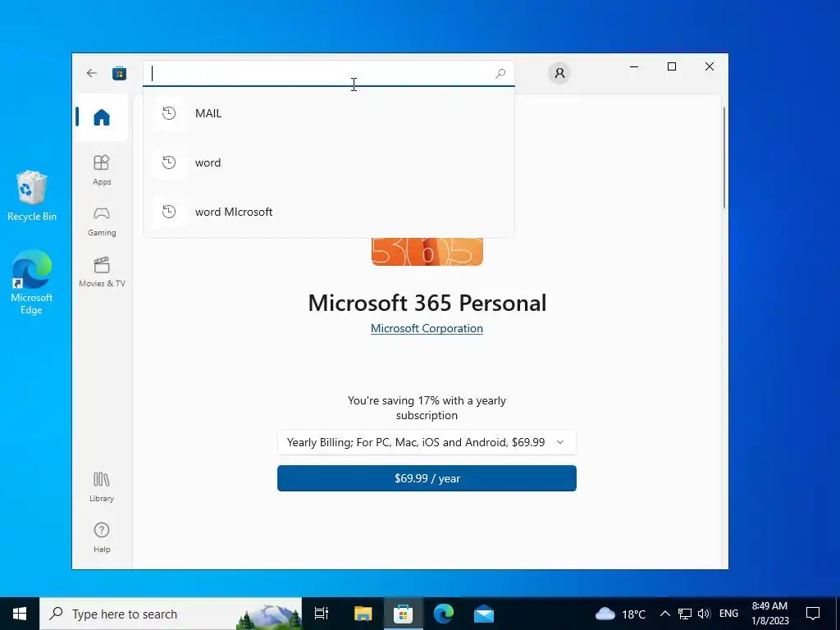Open the user profile account icon

click(559, 73)
